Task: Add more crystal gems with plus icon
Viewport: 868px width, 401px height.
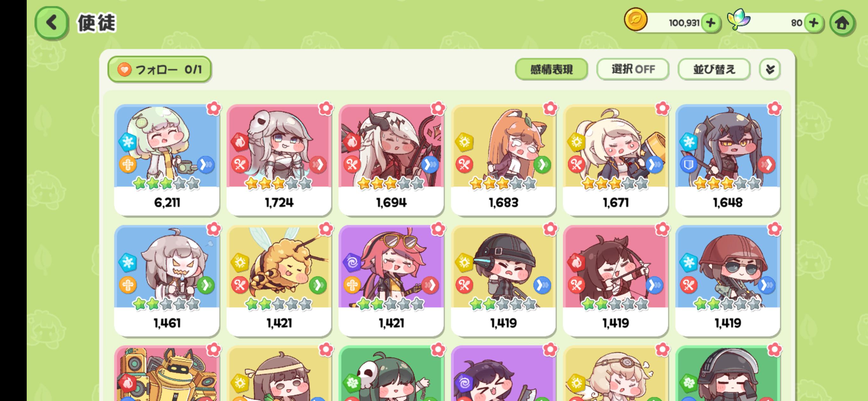Action: tap(813, 23)
